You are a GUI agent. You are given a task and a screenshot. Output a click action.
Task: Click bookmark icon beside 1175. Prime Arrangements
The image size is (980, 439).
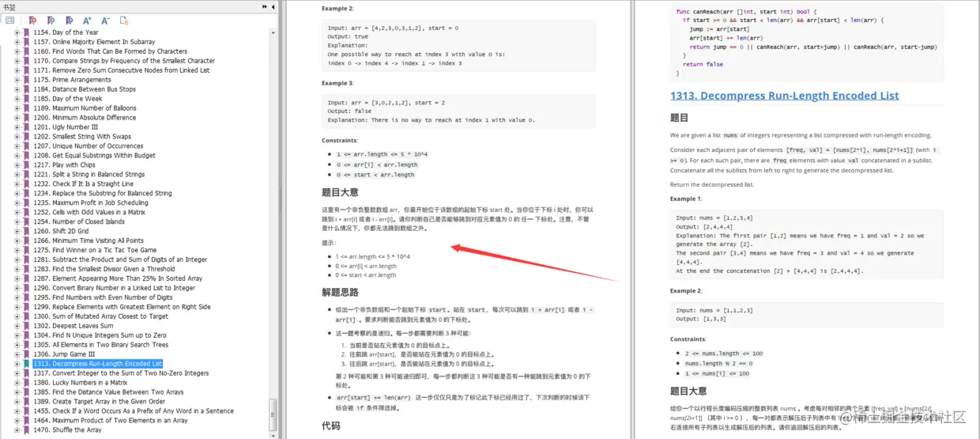pos(26,80)
